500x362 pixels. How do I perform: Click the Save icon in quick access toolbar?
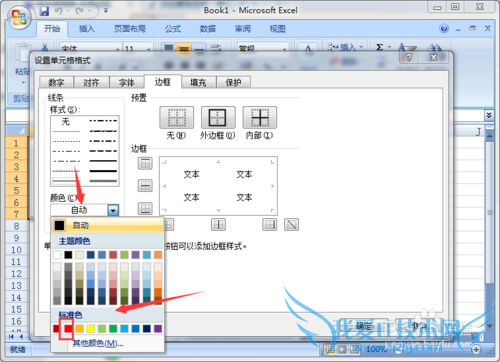tap(44, 11)
